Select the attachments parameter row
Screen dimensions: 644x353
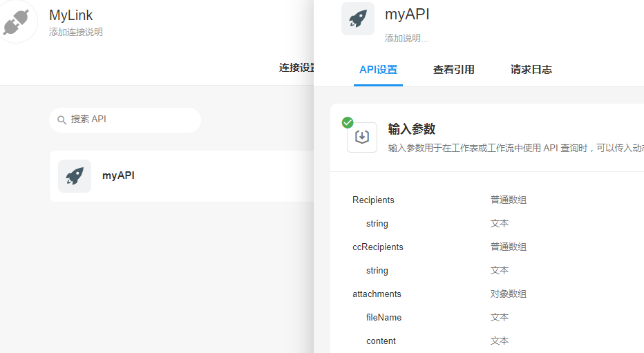(x=377, y=294)
